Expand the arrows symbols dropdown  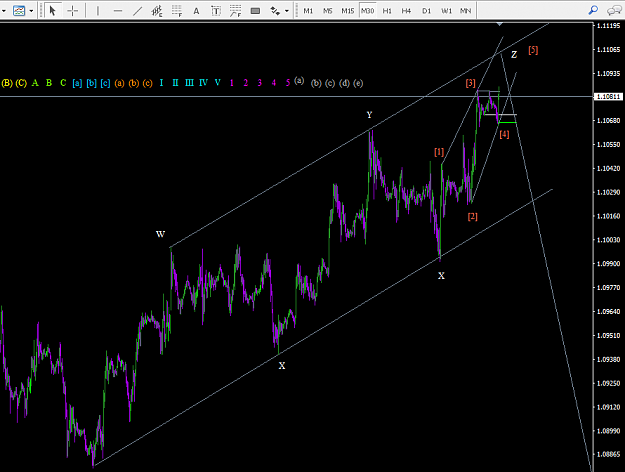[287, 11]
